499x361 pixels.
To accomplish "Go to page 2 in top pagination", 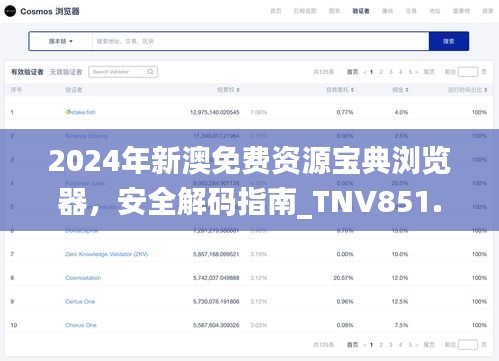I will coord(381,72).
